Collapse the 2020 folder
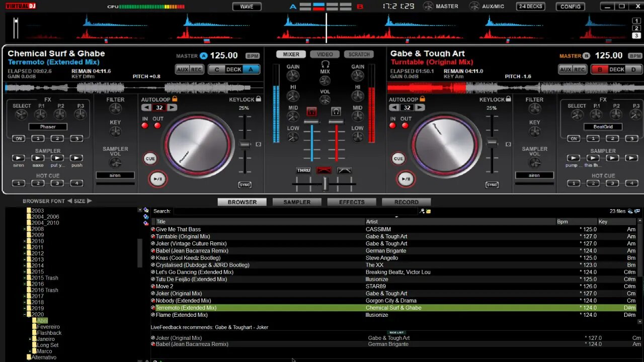This screenshot has height=362, width=644. [25, 315]
